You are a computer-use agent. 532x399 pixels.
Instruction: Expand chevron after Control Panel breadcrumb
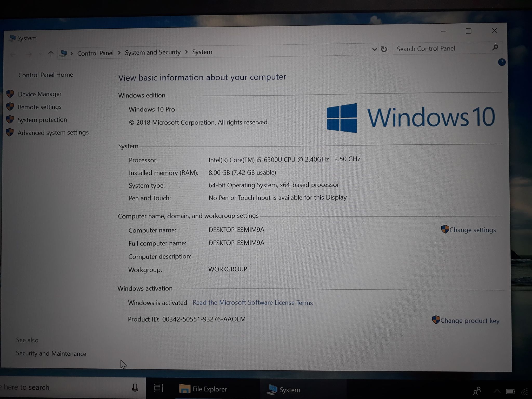[119, 53]
